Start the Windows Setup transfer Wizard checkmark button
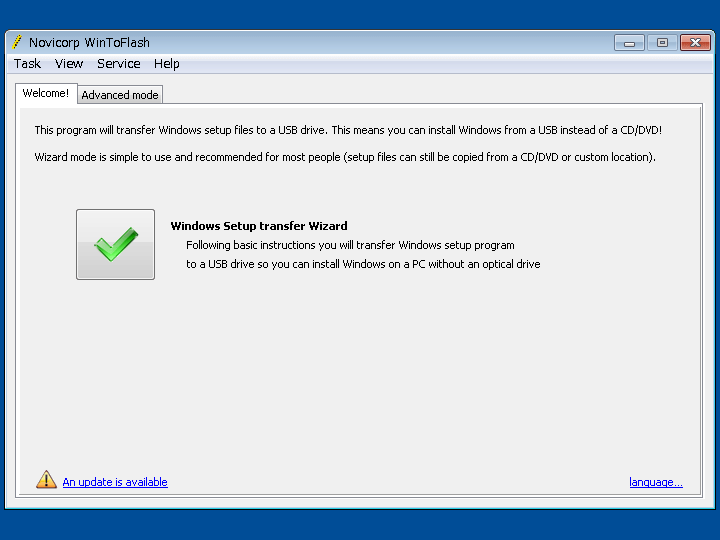The height and width of the screenshot is (540, 720). 115,244
